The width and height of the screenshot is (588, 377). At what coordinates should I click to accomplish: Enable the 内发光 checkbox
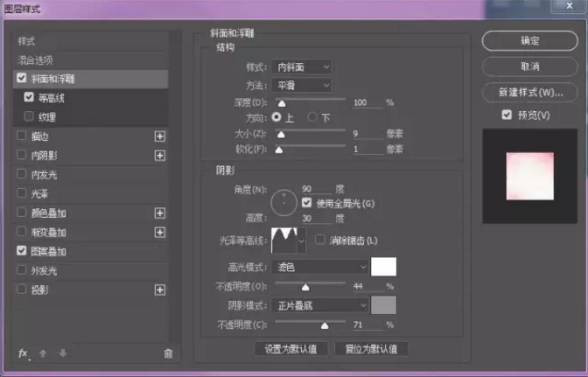pos(22,174)
